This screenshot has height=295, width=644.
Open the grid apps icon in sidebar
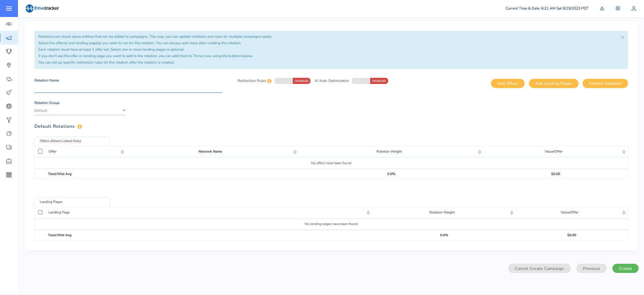[9, 175]
